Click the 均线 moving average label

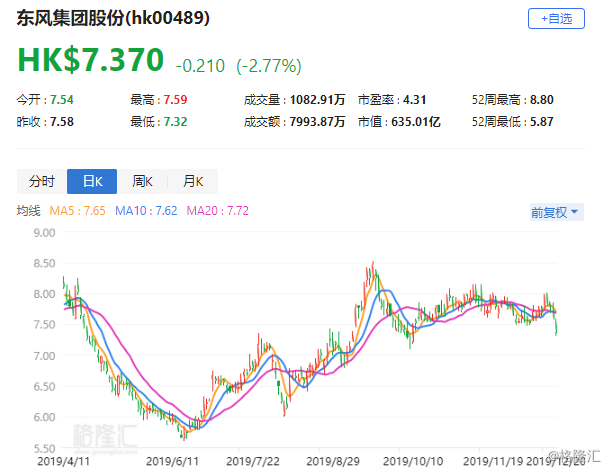click(x=29, y=211)
